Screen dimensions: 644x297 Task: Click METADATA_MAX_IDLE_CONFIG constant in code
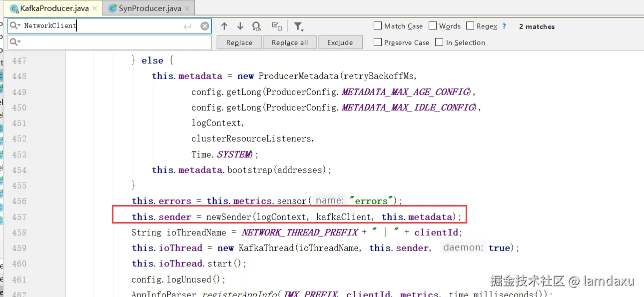tap(408, 107)
